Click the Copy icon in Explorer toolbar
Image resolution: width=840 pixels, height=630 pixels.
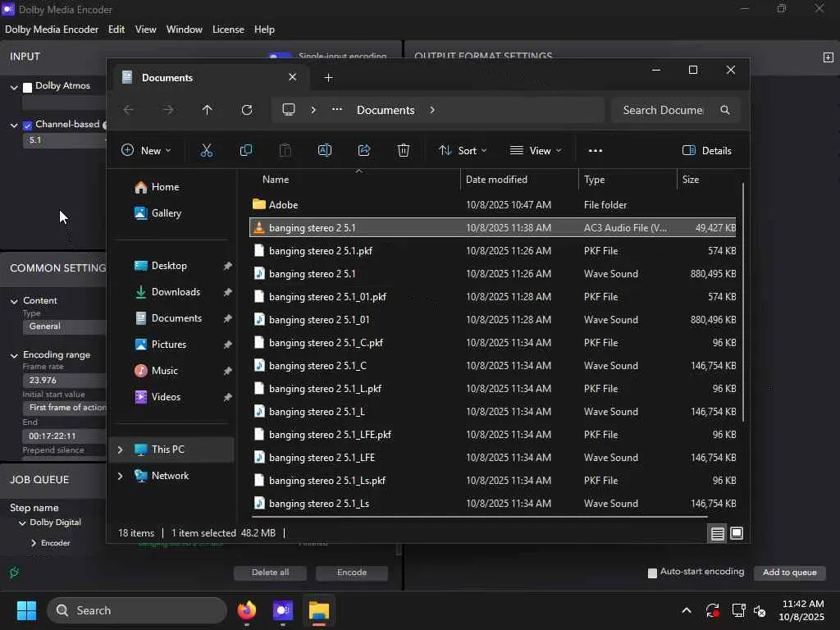click(246, 151)
